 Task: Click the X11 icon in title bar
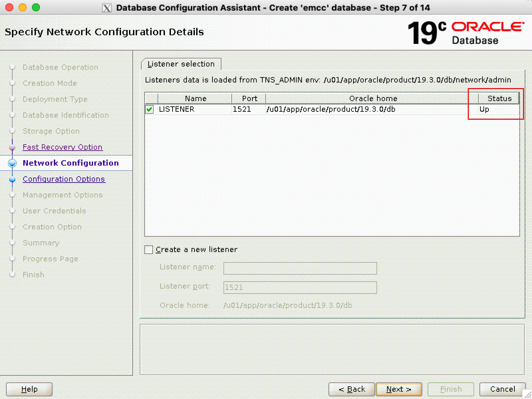tap(107, 8)
